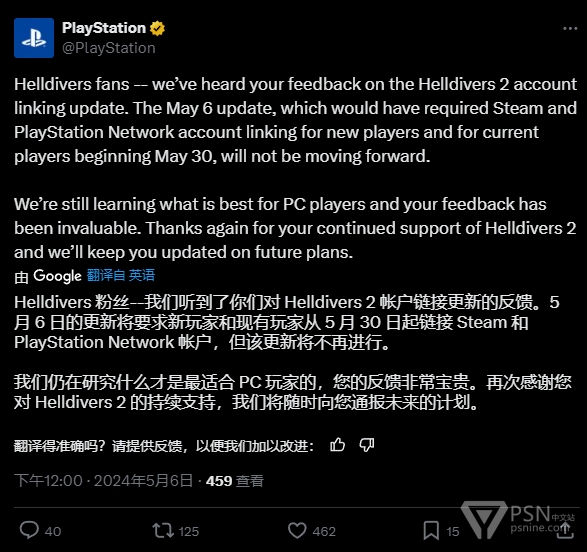This screenshot has width=587, height=552.
Task: Click the 459 查看 view count
Action: (235, 481)
